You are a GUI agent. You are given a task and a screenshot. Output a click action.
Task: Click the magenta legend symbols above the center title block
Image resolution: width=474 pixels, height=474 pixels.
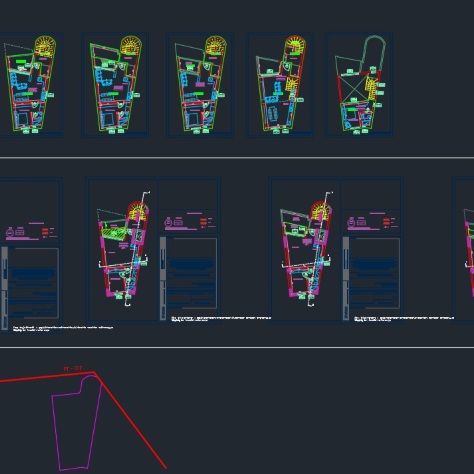pyautogui.click(x=189, y=222)
